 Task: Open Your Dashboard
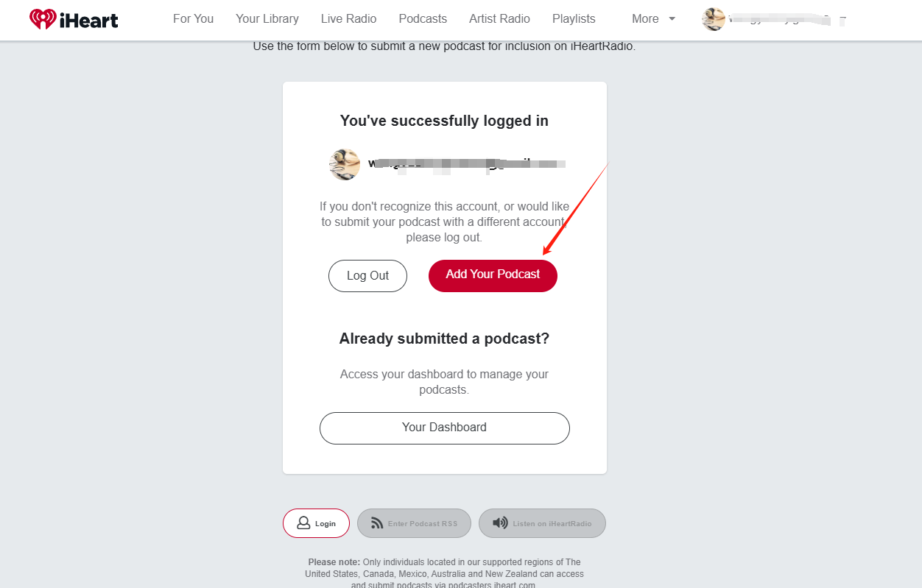pos(445,428)
